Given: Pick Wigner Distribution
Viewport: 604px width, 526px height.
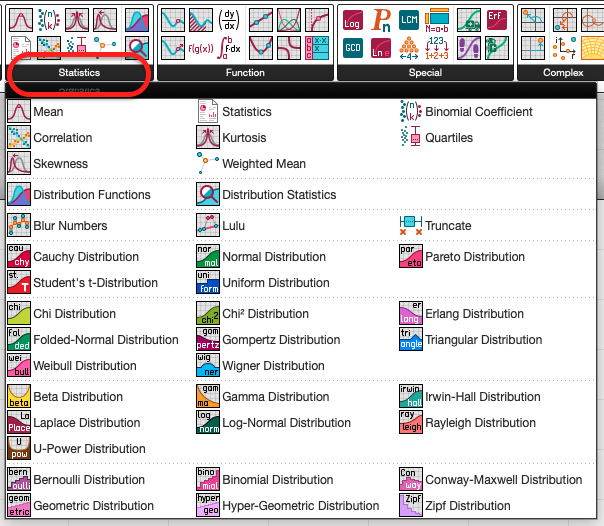Looking at the screenshot, I should [261, 365].
